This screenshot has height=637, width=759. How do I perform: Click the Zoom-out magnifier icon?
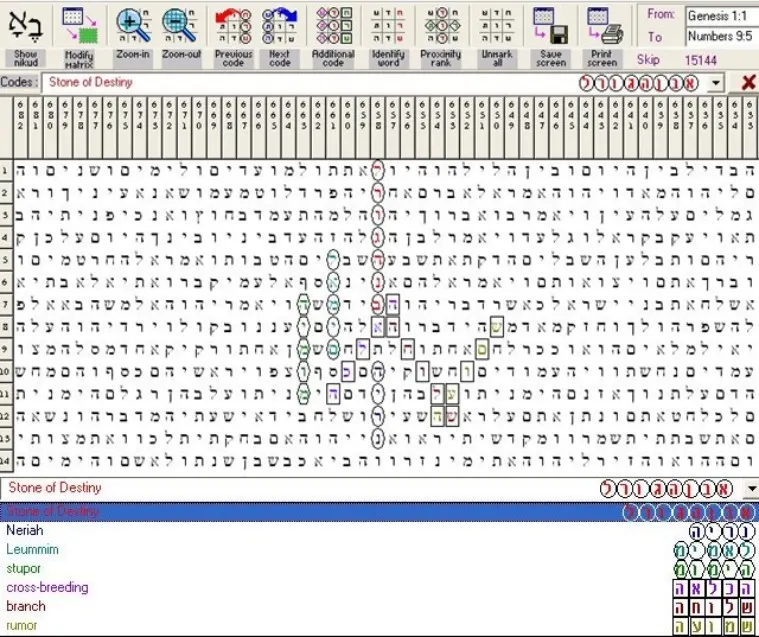point(181,25)
